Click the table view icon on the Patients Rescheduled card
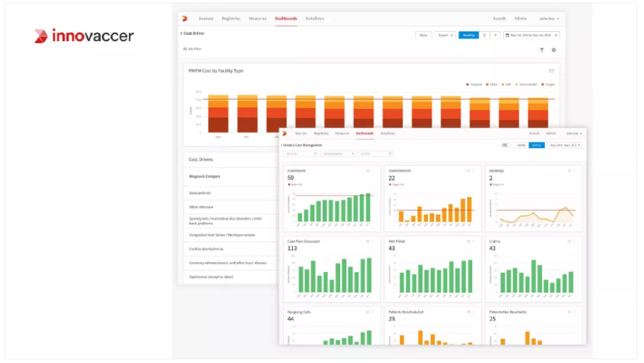Viewport: 644px width, 363px height. coord(468,312)
